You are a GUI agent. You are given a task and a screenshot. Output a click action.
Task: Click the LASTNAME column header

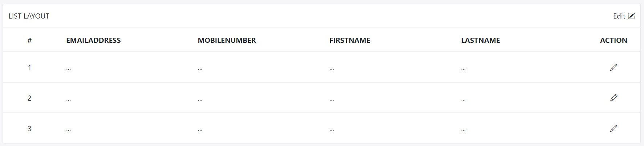tap(480, 40)
